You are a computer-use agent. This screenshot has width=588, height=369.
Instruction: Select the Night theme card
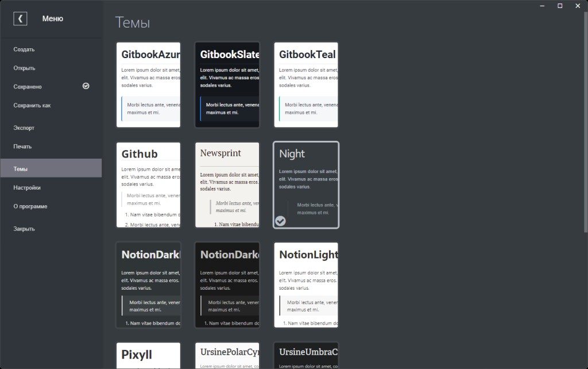point(306,184)
